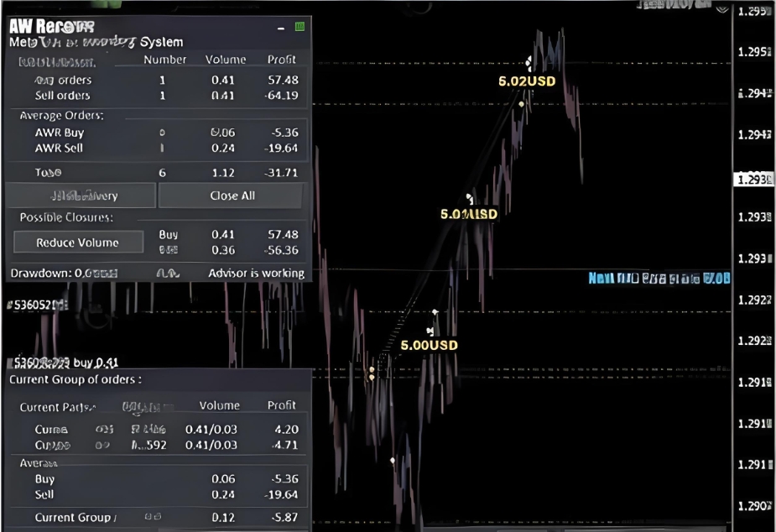The height and width of the screenshot is (532, 776).
Task: Click Possible Closures value -56.36
Action: pos(281,250)
